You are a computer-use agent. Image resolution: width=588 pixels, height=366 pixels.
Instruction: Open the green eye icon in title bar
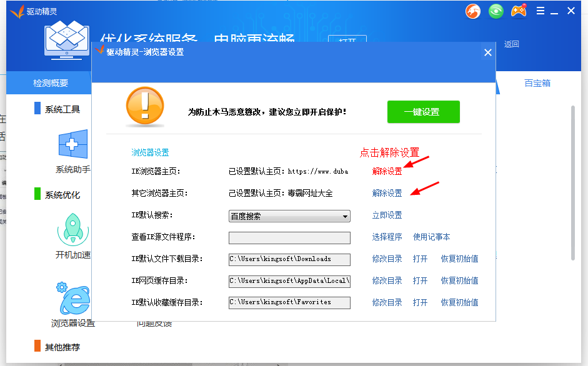click(496, 11)
